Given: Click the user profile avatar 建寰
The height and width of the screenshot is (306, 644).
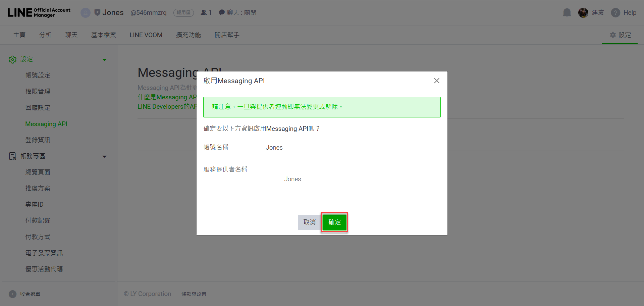Looking at the screenshot, I should tap(583, 13).
